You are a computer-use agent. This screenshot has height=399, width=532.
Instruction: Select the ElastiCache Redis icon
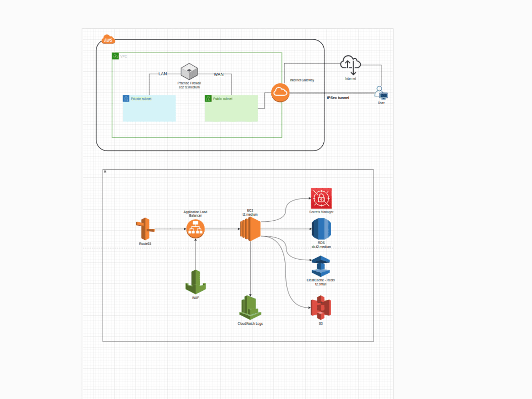[x=321, y=266]
